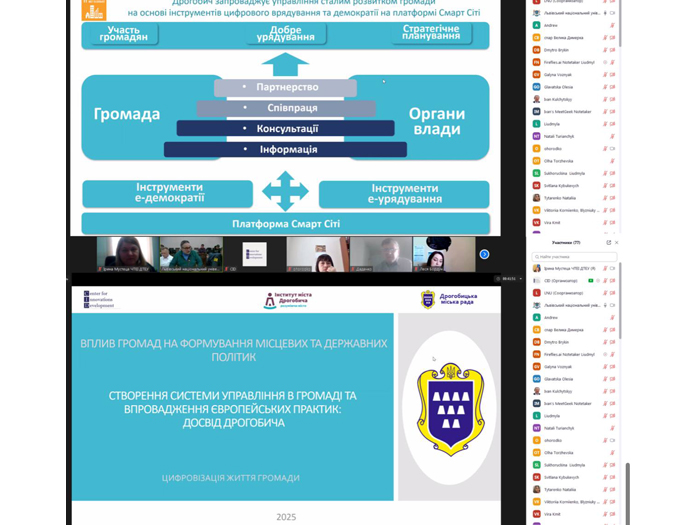Pop out the participants panel
The width and height of the screenshot is (700, 525).
pos(608,243)
